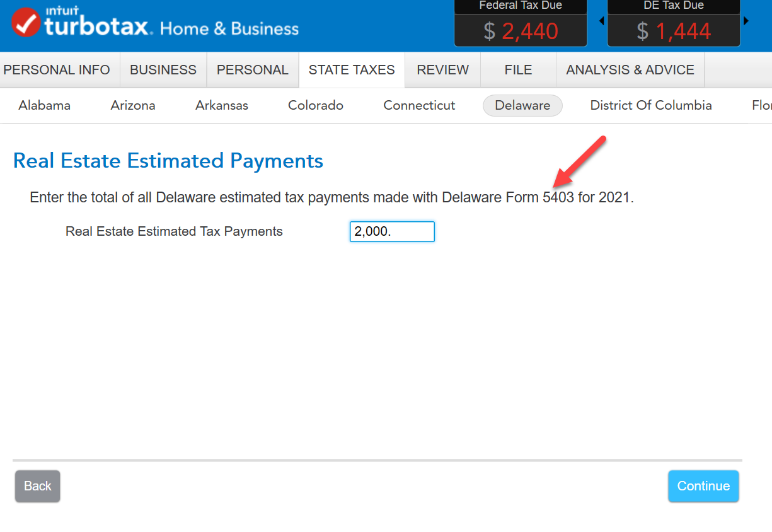Image resolution: width=772 pixels, height=532 pixels.
Task: Choose Arizona from the state bar
Action: [x=133, y=105]
